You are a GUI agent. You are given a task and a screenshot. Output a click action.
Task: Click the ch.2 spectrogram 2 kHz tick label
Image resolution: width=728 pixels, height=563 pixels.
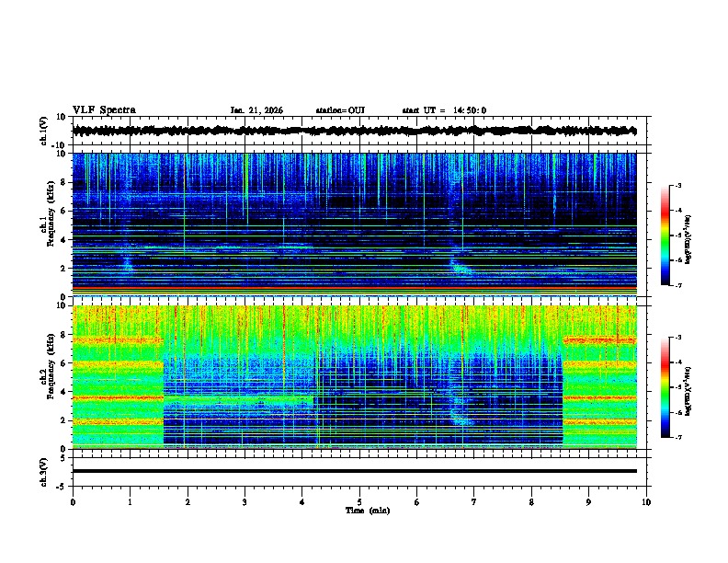click(63, 420)
